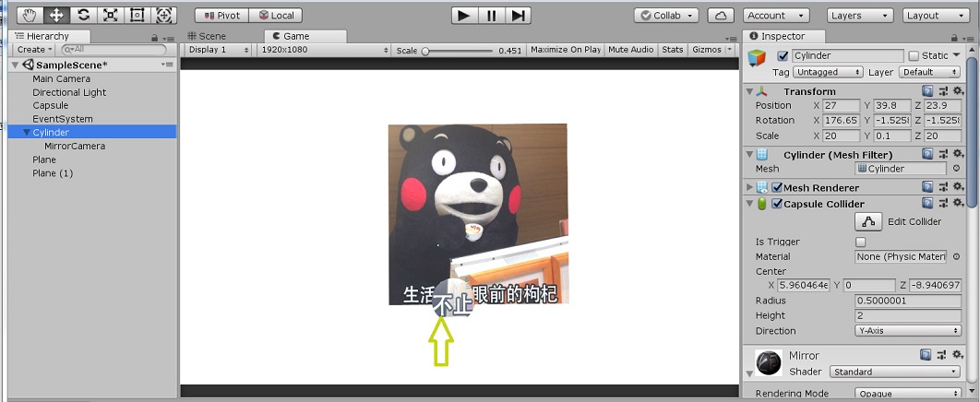The width and height of the screenshot is (980, 402).
Task: Open the Mesh object picker circle
Action: [x=956, y=169]
